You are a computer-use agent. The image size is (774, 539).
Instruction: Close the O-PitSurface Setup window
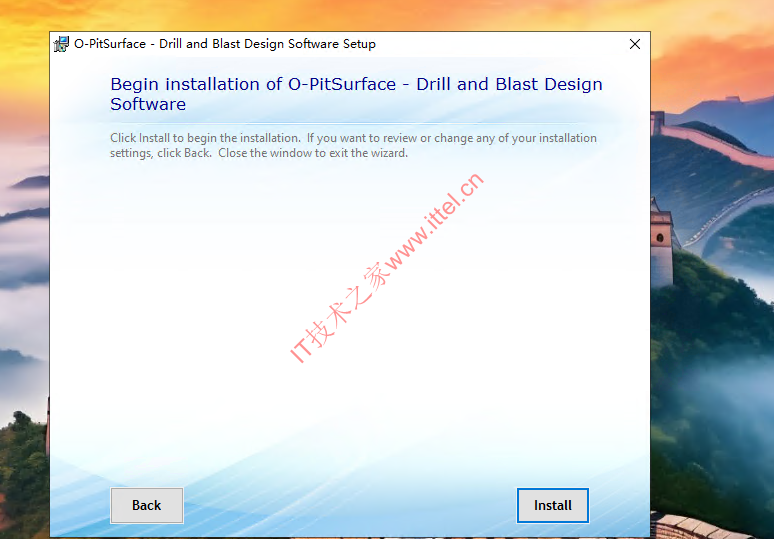635,44
